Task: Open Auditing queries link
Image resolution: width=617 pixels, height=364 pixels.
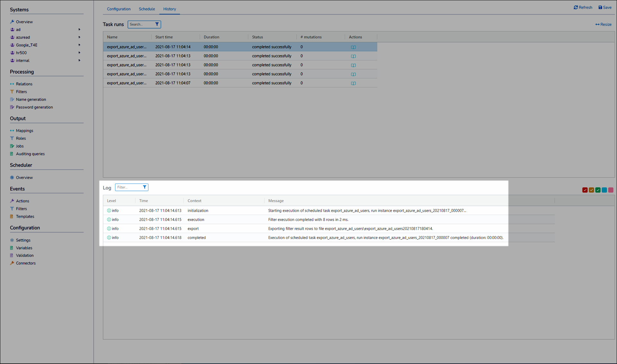Action: [x=30, y=154]
